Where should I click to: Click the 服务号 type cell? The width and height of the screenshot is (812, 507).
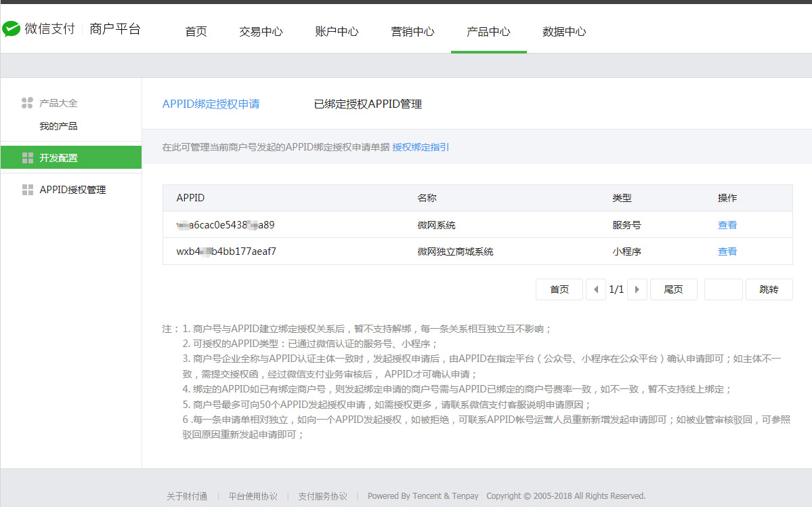click(x=626, y=225)
